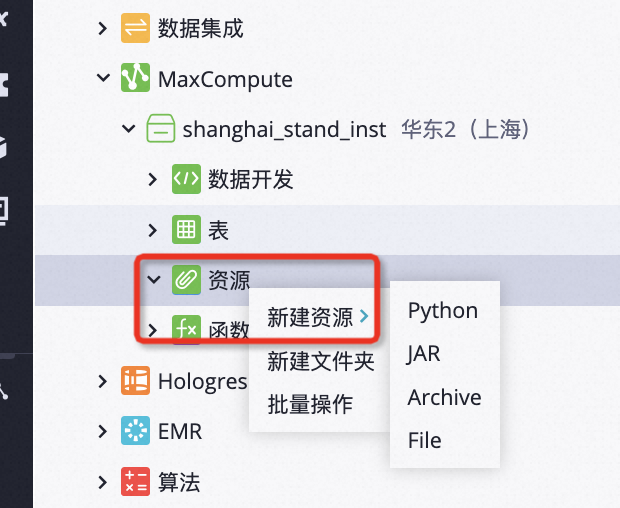Click the green 表 table grid icon
Screen dimensions: 620x508
coord(185,230)
